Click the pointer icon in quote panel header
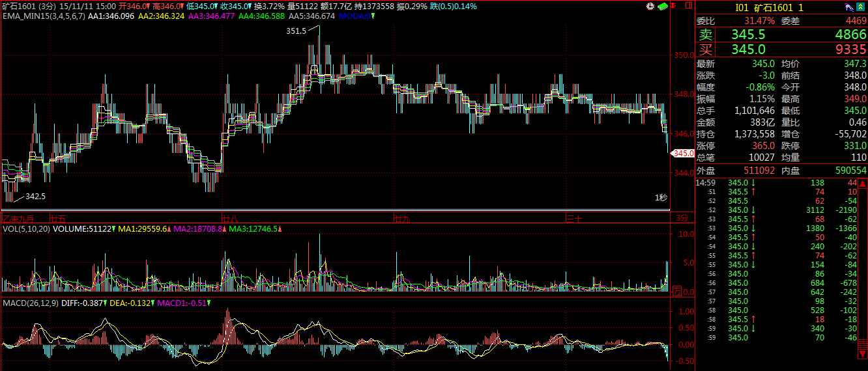Viewport: 868px width, 371px height. tap(848, 7)
